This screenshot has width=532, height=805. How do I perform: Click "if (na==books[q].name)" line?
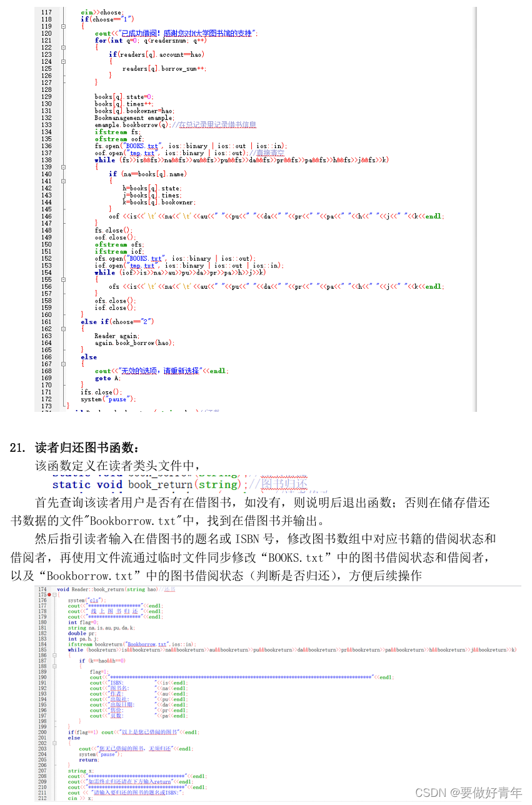pyautogui.click(x=148, y=174)
